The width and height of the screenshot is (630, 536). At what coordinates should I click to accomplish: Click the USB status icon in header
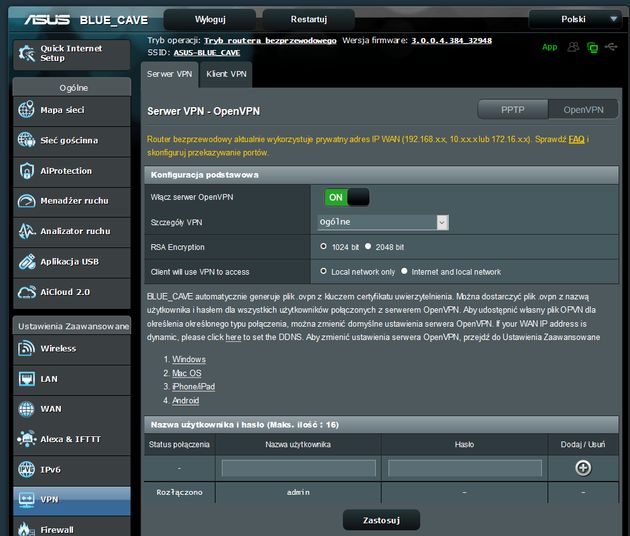[611, 47]
